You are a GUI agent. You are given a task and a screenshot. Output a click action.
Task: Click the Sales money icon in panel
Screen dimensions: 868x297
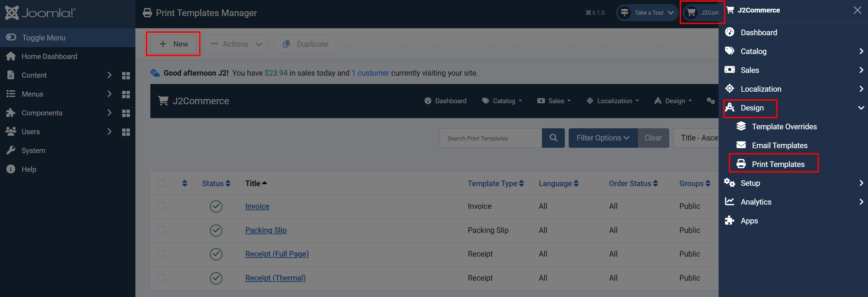729,70
